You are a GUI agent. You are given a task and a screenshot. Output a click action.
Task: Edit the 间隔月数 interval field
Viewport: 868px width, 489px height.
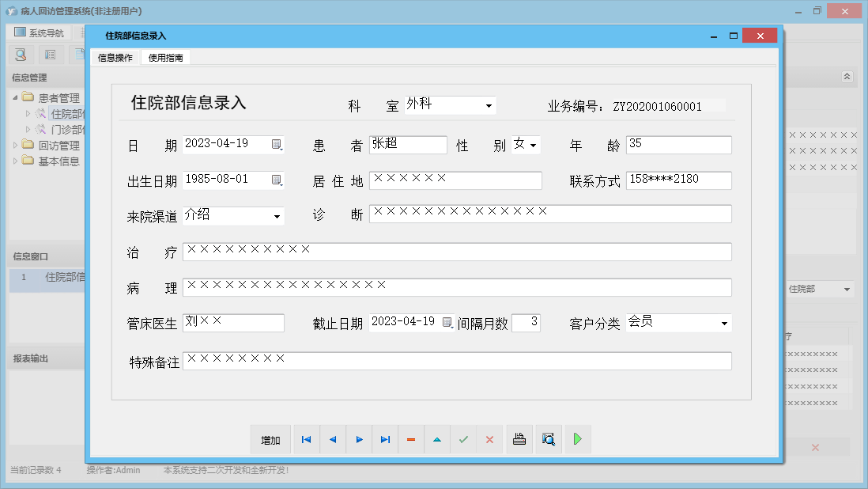coord(526,322)
